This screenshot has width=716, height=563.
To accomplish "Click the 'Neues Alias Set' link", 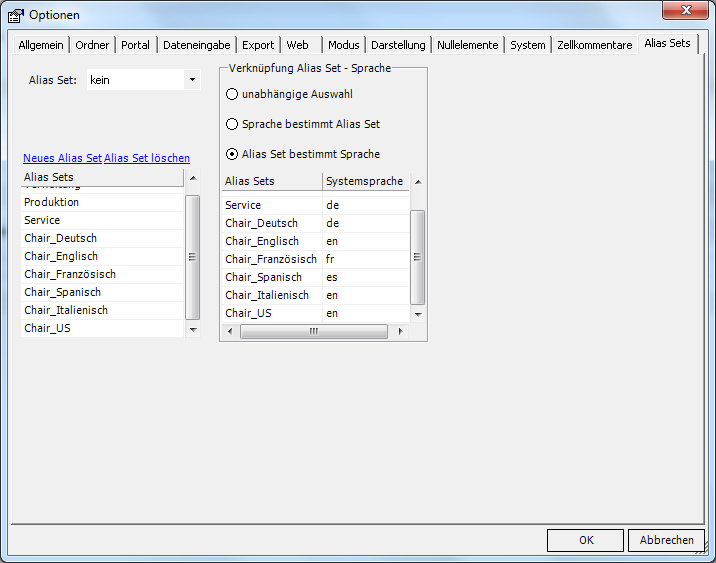I will pos(62,158).
